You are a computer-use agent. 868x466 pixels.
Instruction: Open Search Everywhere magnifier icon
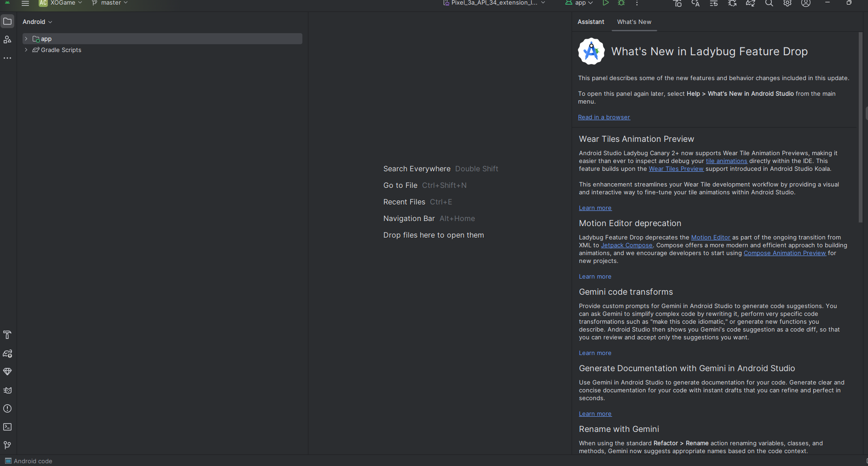769,3
